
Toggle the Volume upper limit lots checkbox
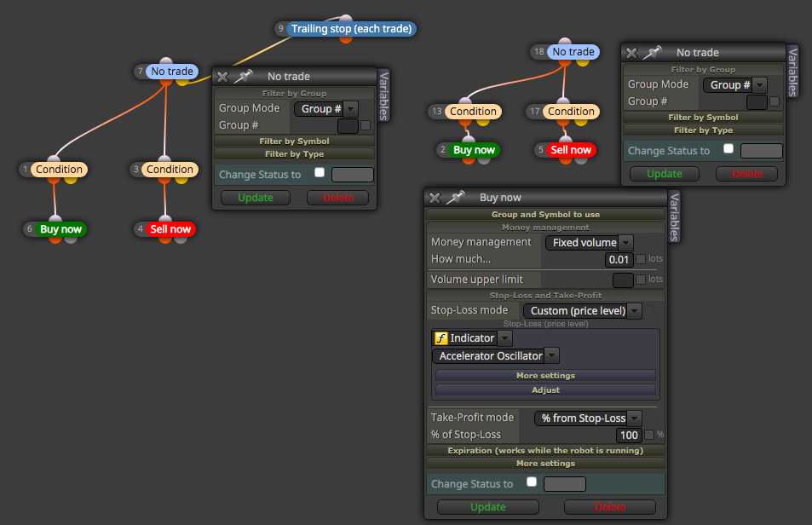click(641, 280)
